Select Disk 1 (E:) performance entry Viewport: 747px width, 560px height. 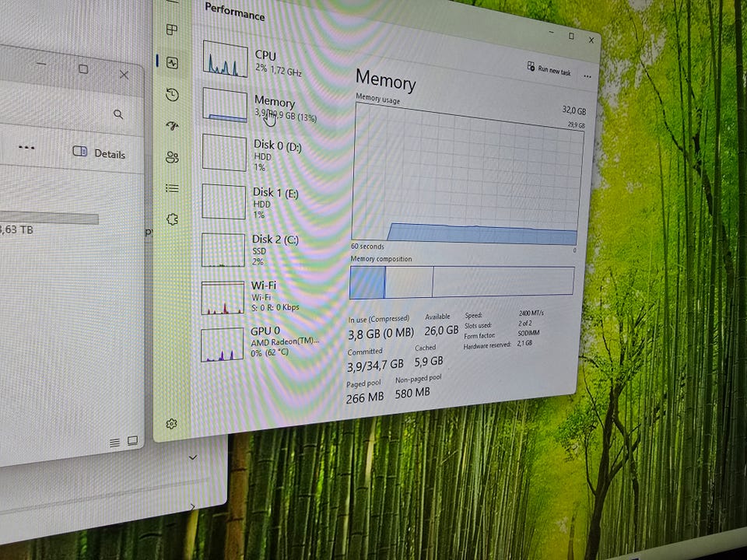[258, 203]
